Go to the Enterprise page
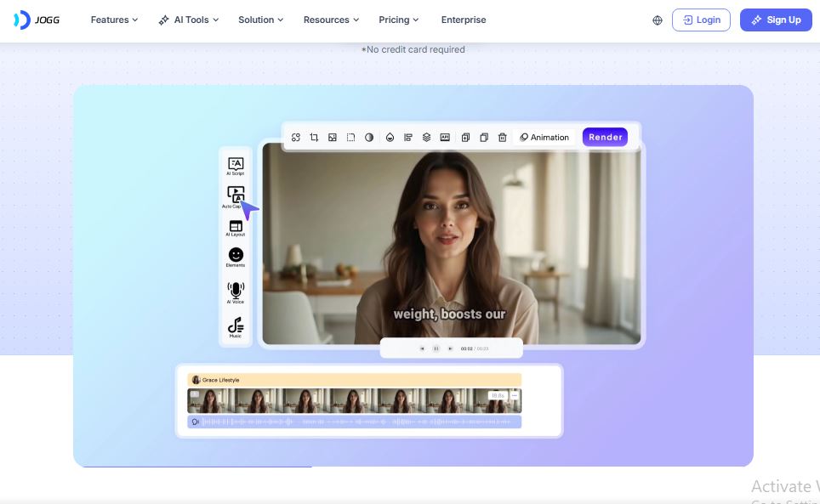Screen dimensions: 820x504 click(x=464, y=20)
